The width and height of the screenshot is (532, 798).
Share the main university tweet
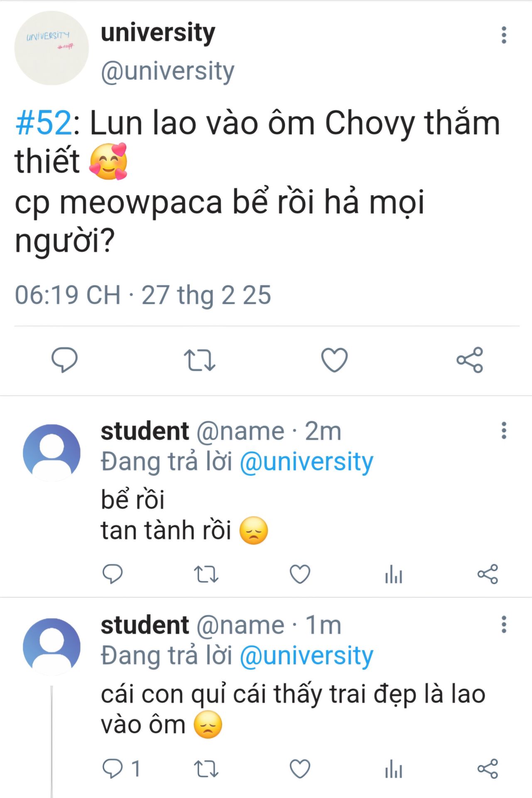point(470,360)
